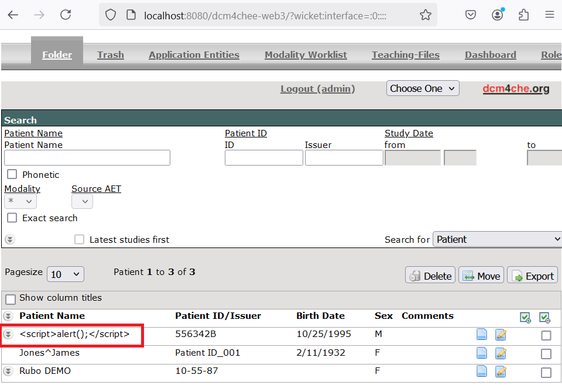
Task: Click the Study Date heading link
Action: (409, 133)
